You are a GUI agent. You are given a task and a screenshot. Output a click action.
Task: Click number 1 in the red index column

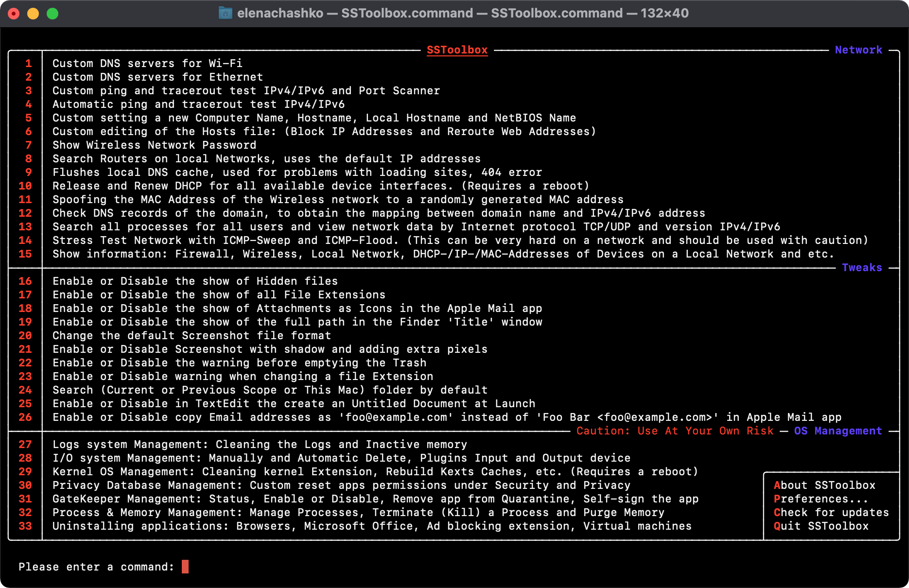pyautogui.click(x=29, y=64)
